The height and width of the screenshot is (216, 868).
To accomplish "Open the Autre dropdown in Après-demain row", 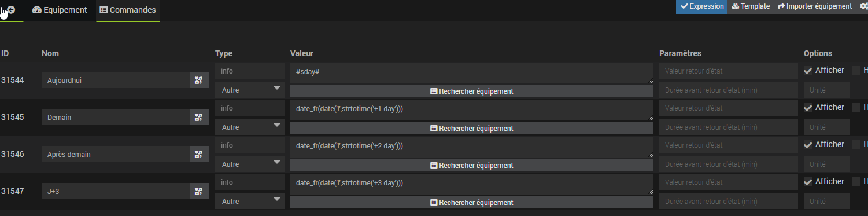I will pos(250,164).
